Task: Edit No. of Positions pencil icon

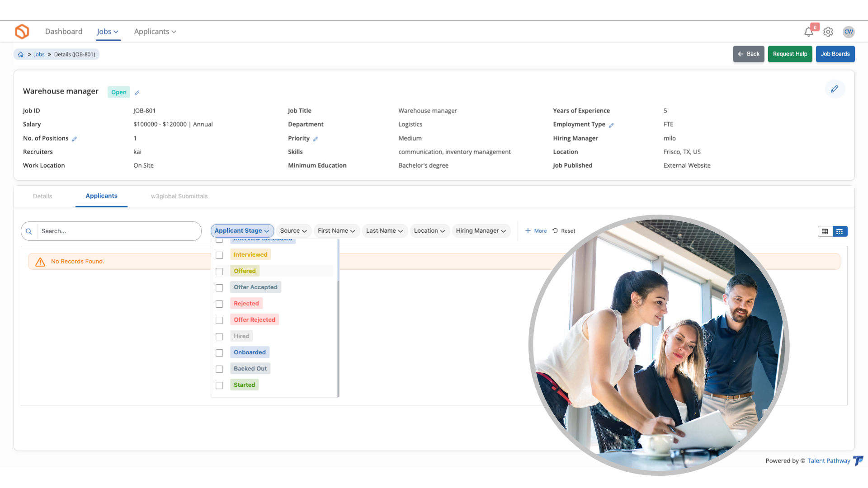Action: coord(75,139)
